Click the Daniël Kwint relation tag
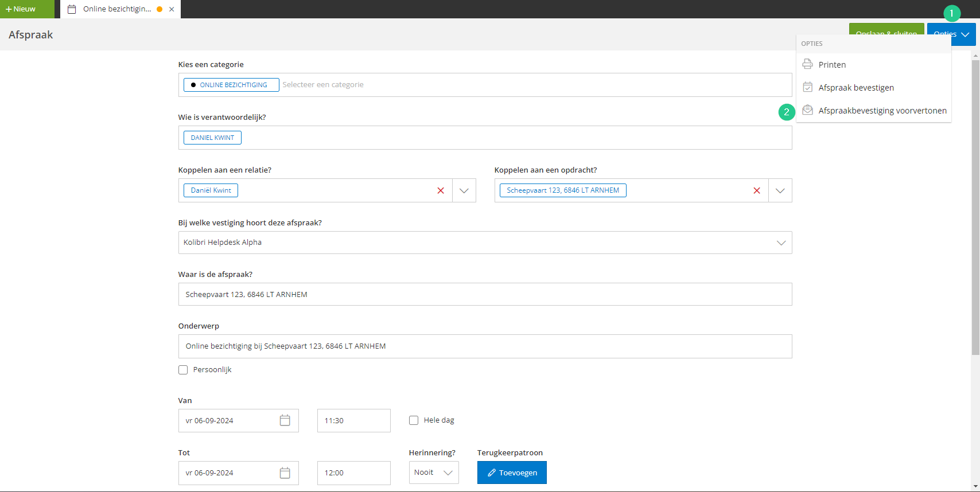 [x=211, y=190]
